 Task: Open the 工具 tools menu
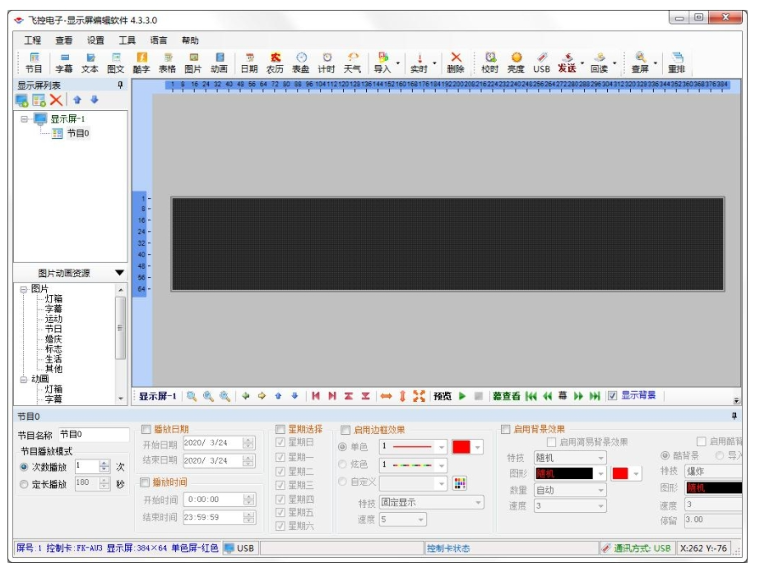pos(127,40)
